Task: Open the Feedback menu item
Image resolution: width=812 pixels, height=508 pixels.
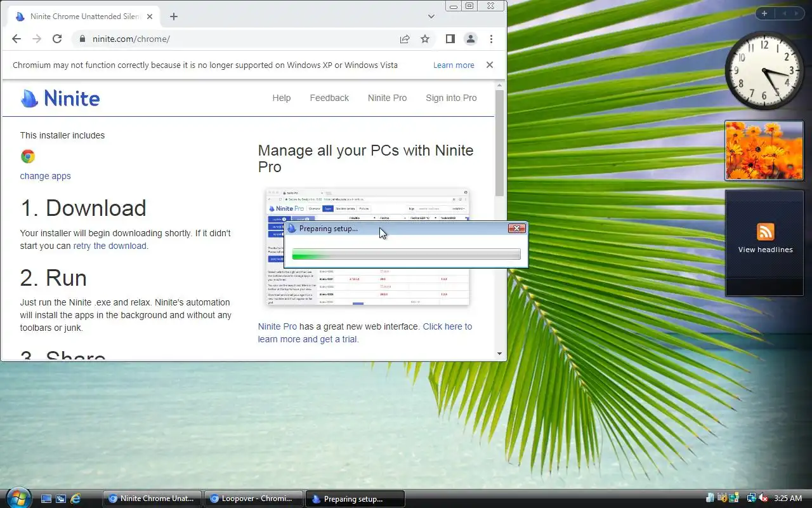Action: coord(329,98)
